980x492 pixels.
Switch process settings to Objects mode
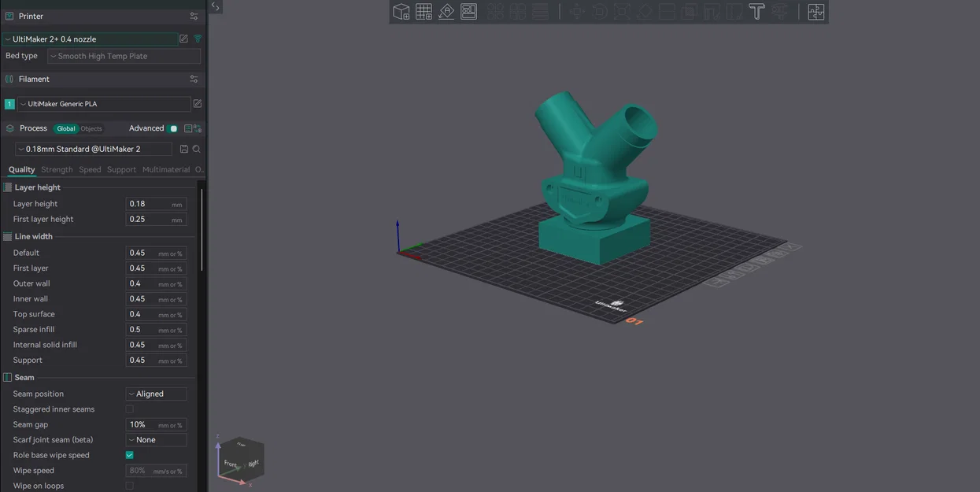(x=91, y=128)
